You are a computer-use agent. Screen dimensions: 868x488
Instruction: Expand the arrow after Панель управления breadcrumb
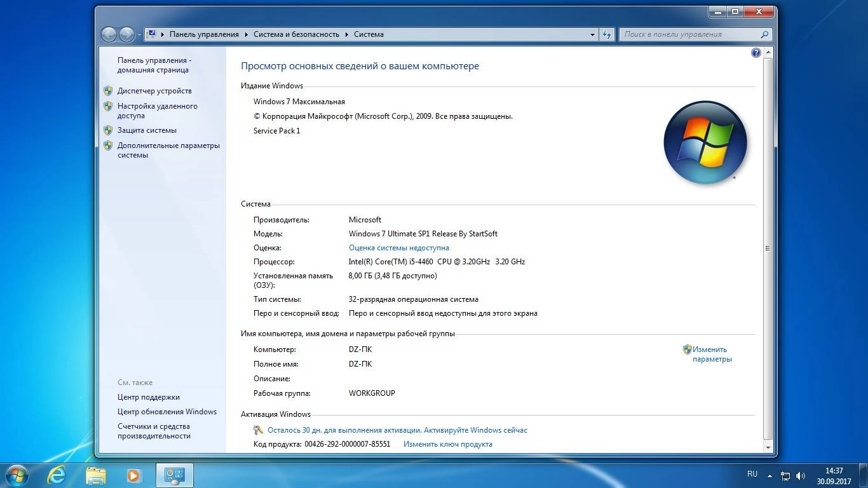tap(247, 34)
